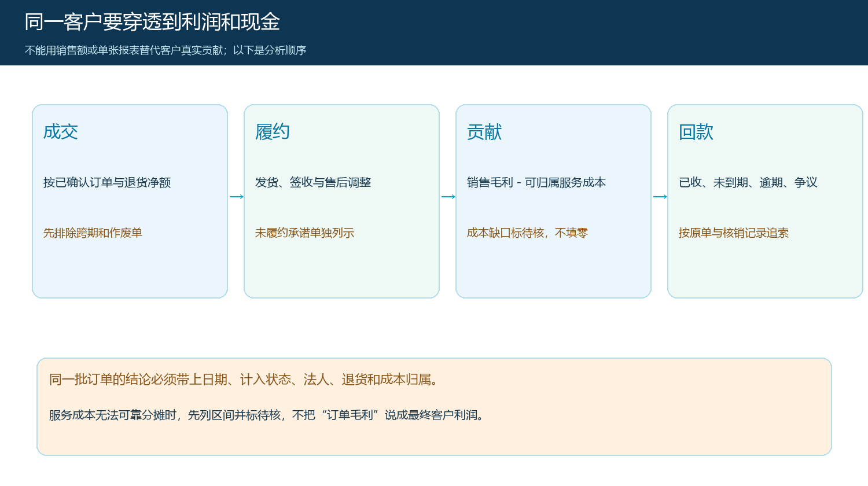Click the text 发货、签收与售后调整
Viewport: 868px width, 486px height.
(313, 182)
